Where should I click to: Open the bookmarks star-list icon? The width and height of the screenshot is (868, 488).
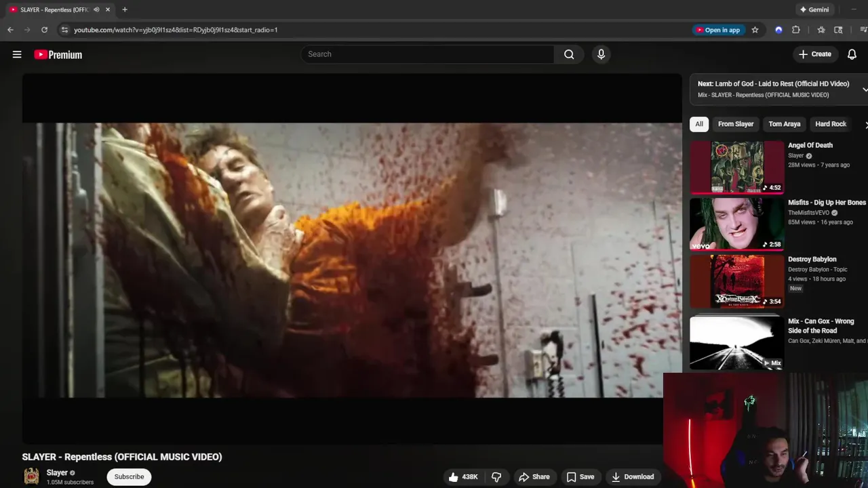821,30
